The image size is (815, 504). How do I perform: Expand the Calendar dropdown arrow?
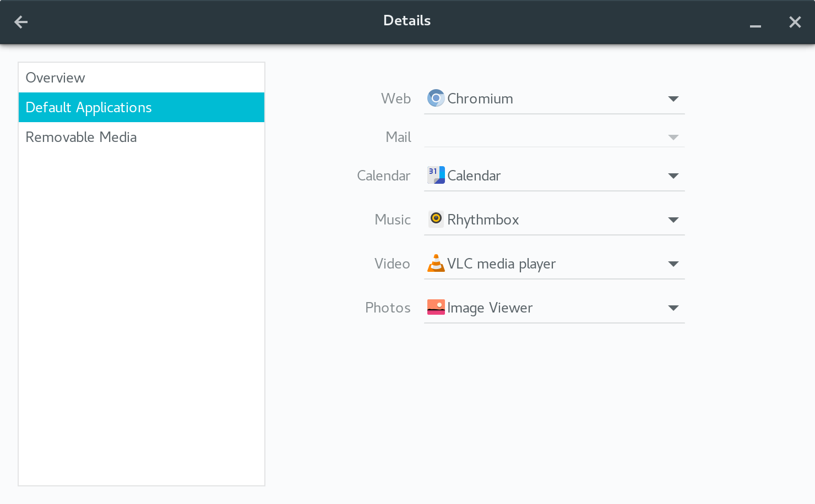pos(673,176)
